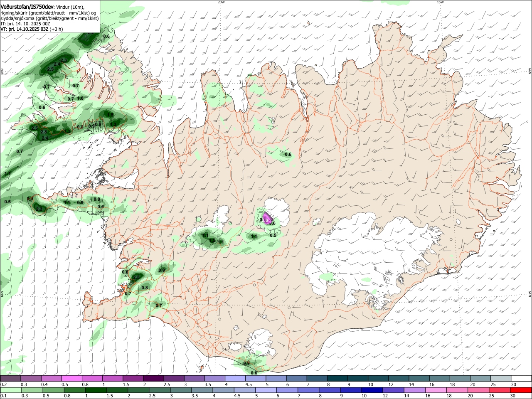Click the 0.2 swatch in the upper snow legend

(10, 378)
